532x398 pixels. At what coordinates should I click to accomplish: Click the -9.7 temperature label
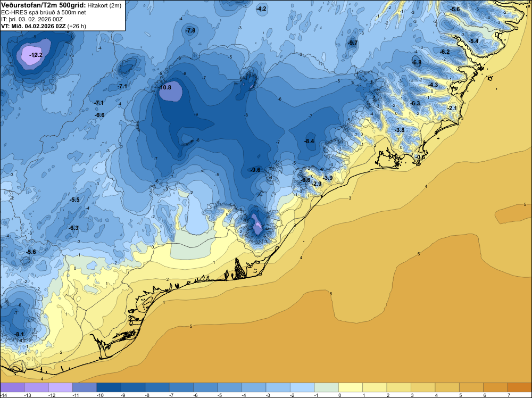pos(353,43)
